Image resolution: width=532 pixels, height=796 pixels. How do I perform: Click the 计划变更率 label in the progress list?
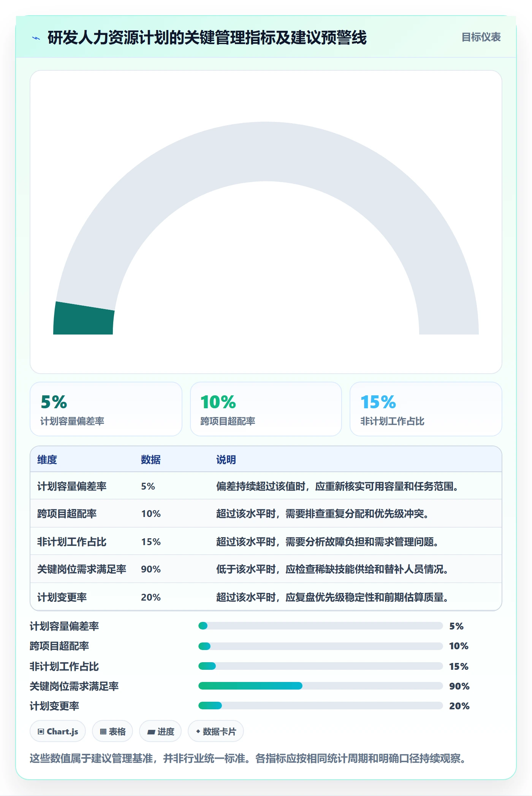(55, 706)
